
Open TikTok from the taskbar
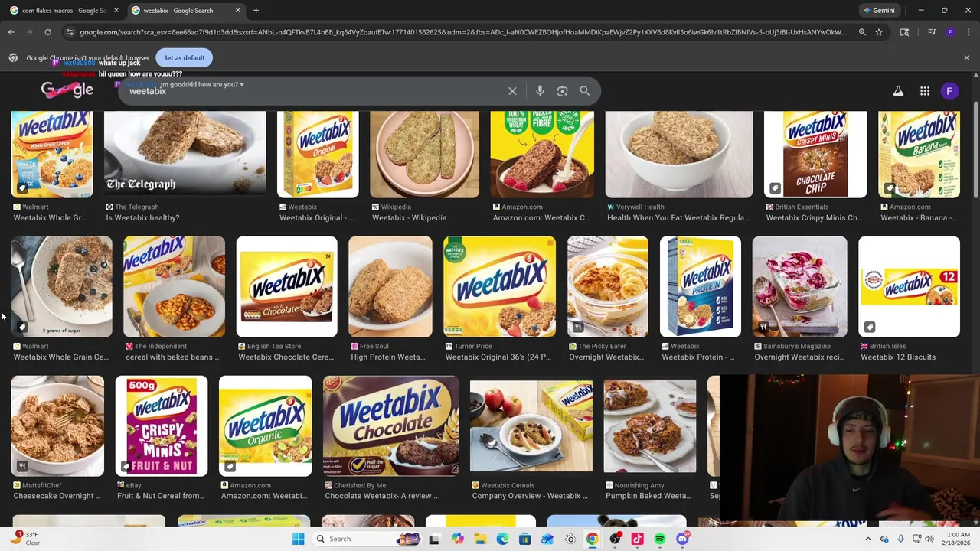coord(637,539)
